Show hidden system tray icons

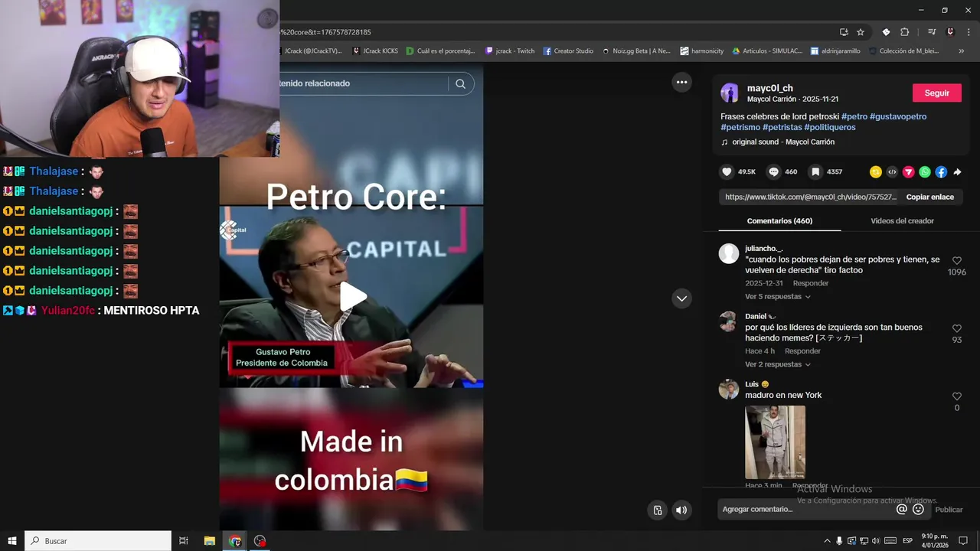click(x=827, y=541)
